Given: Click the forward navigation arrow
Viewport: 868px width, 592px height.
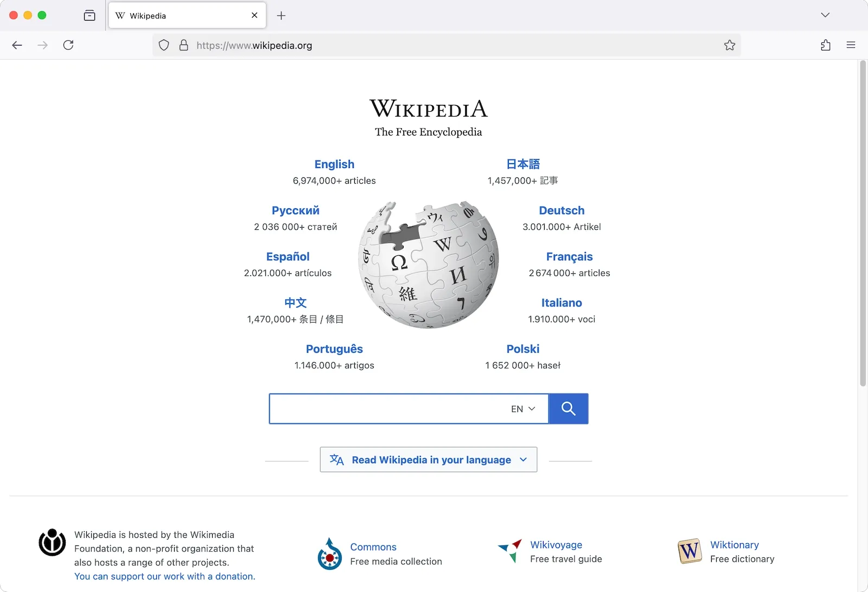Looking at the screenshot, I should (42, 45).
